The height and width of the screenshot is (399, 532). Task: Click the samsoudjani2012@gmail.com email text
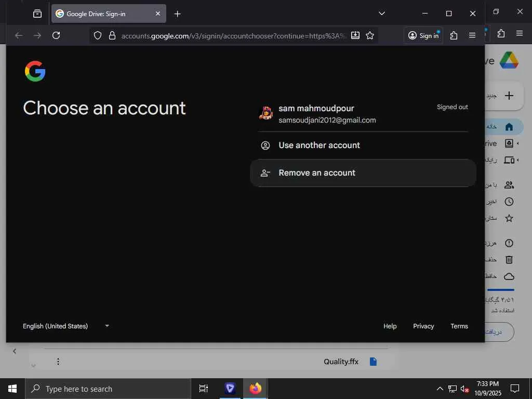tap(327, 120)
